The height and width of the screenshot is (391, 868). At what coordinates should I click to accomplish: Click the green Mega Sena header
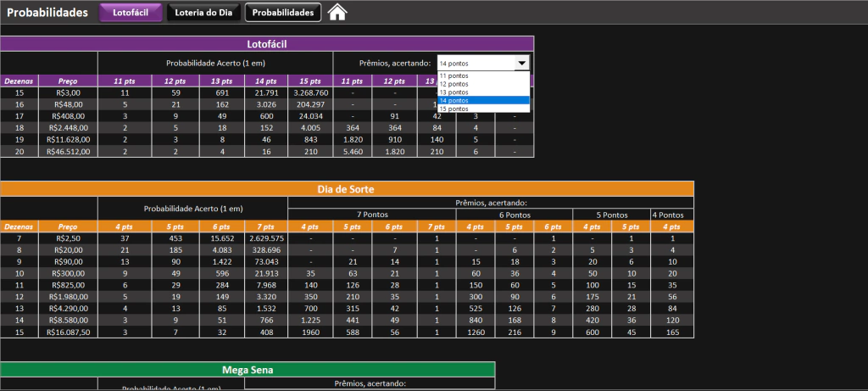click(247, 369)
